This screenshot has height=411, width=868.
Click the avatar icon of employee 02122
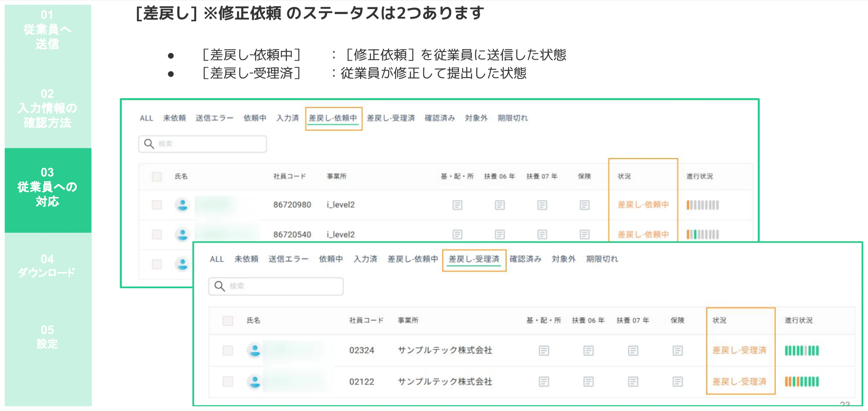[x=255, y=381]
